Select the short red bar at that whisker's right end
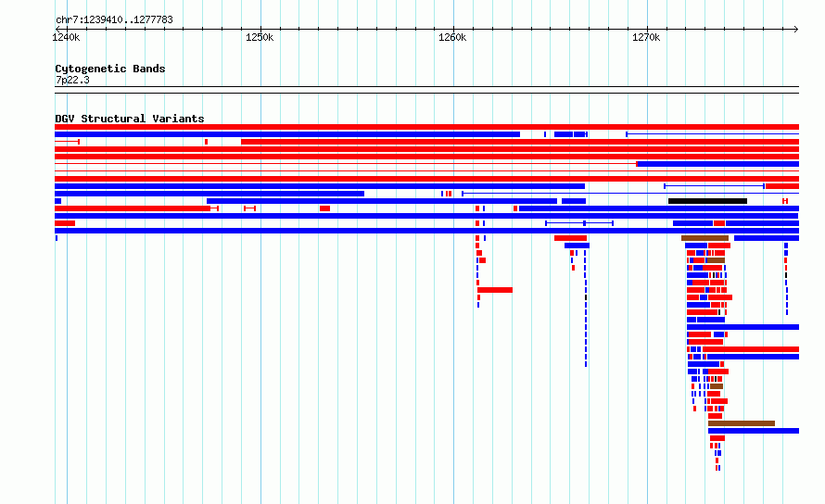This screenshot has width=825, height=504. click(782, 186)
